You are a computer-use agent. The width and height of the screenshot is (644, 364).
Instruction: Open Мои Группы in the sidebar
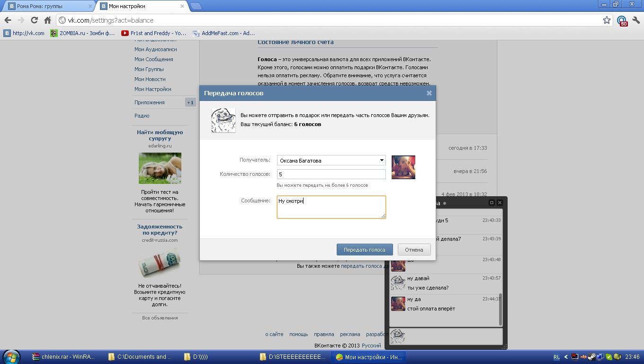pyautogui.click(x=149, y=69)
